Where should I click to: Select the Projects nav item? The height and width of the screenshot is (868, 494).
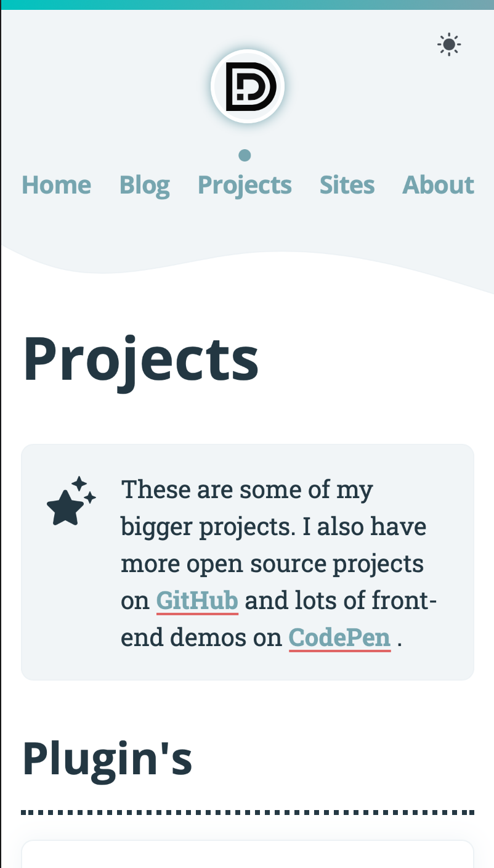point(245,185)
